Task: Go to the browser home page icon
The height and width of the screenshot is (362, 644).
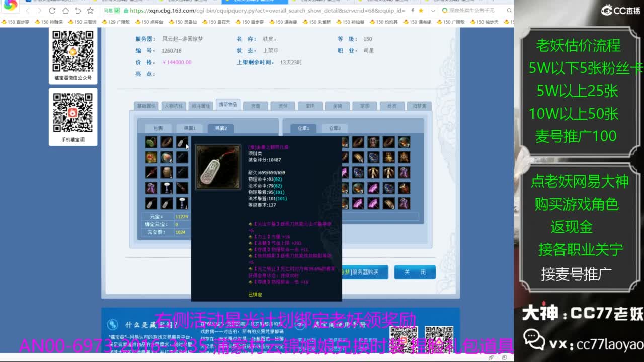Action: (x=65, y=11)
